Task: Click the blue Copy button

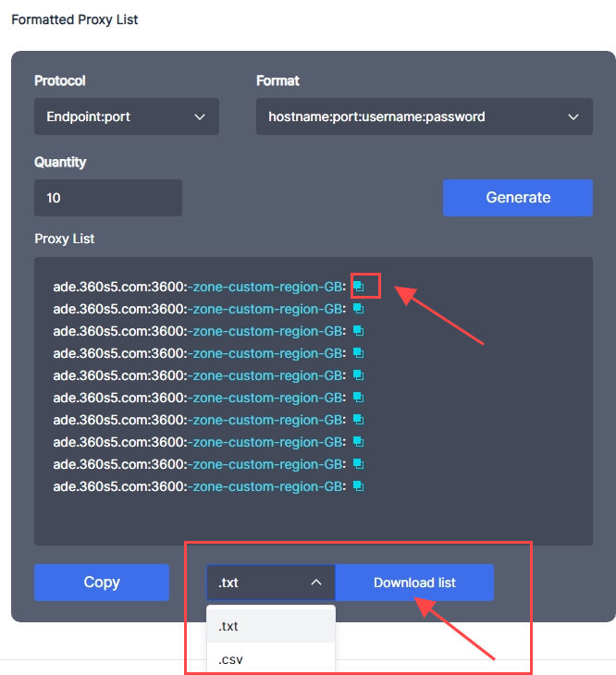Action: 102,583
